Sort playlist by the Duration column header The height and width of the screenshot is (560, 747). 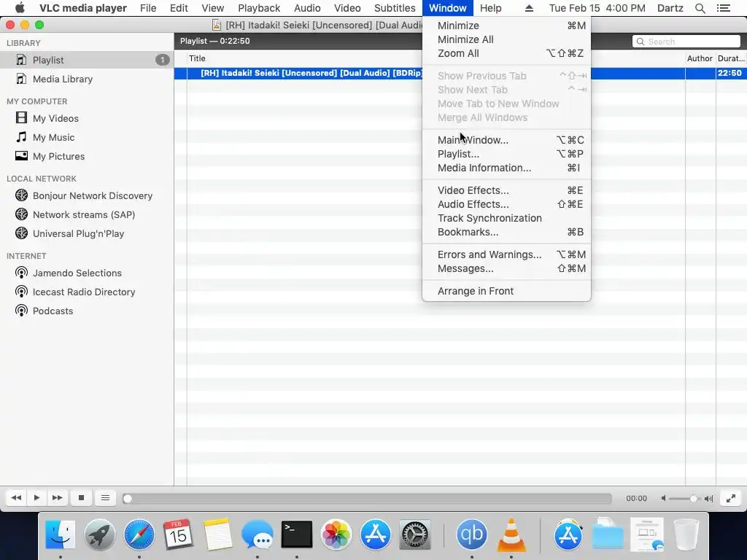tap(731, 58)
